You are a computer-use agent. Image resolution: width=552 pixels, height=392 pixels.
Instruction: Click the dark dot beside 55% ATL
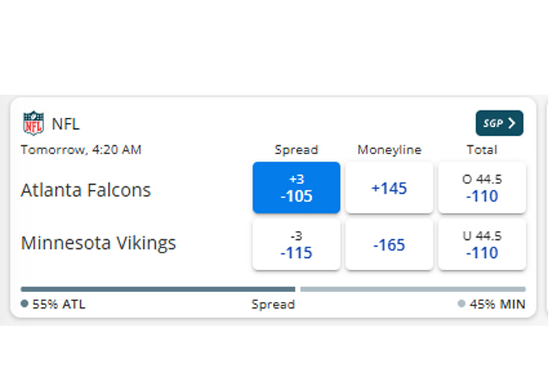(25, 304)
